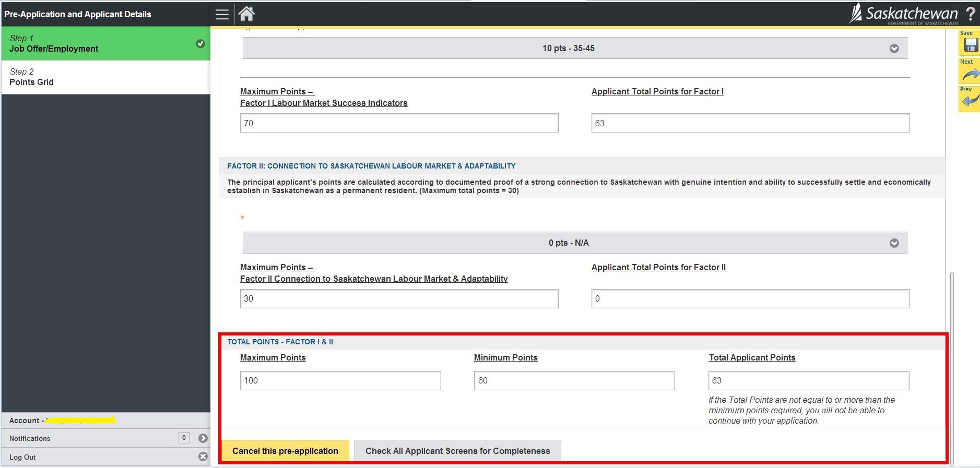
Task: Click the Notifications count badge
Action: click(x=184, y=438)
